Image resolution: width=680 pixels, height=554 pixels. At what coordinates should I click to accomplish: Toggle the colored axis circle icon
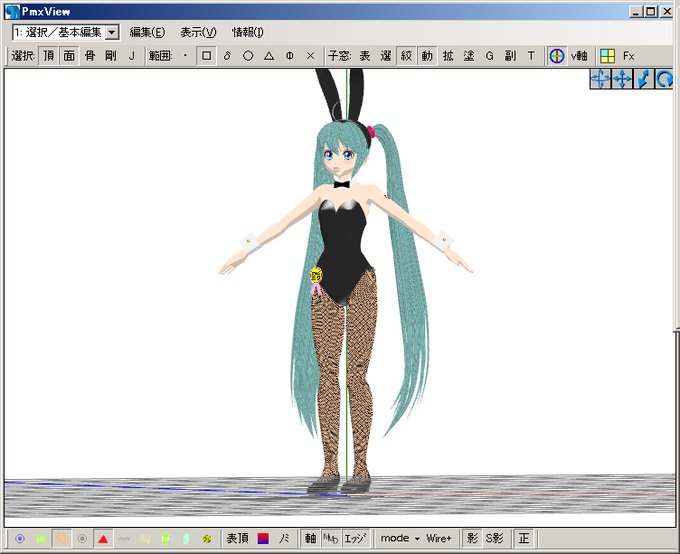pyautogui.click(x=557, y=56)
